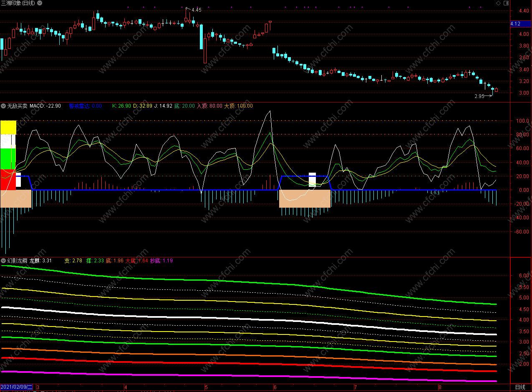Image resolution: width=532 pixels, height=392 pixels.
Task: Click the 2.95 low price annotation
Action: point(479,96)
